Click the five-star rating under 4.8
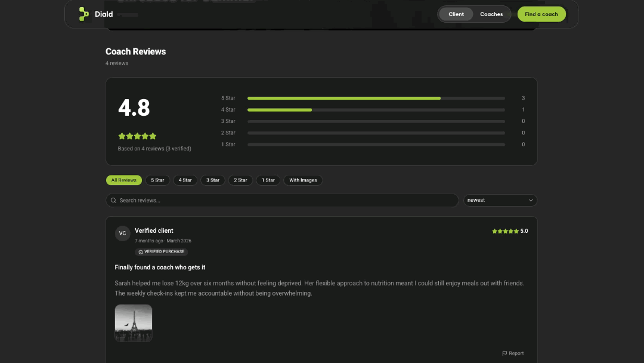 pyautogui.click(x=137, y=136)
